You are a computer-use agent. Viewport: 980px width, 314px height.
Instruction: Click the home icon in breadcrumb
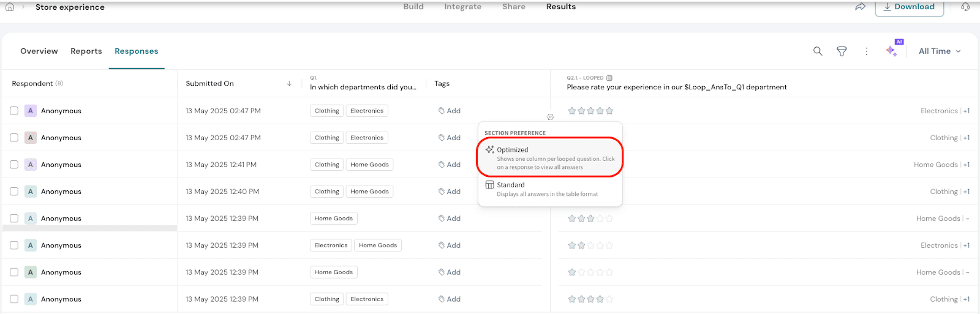(10, 7)
